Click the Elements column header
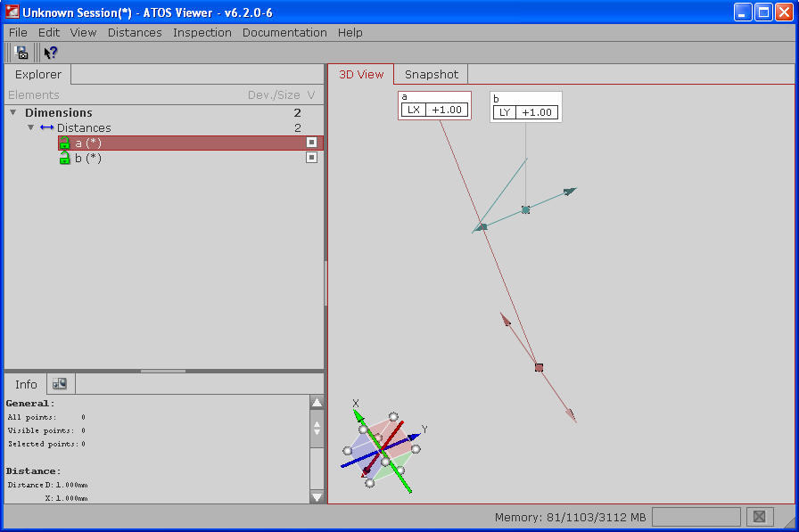 pyautogui.click(x=34, y=94)
